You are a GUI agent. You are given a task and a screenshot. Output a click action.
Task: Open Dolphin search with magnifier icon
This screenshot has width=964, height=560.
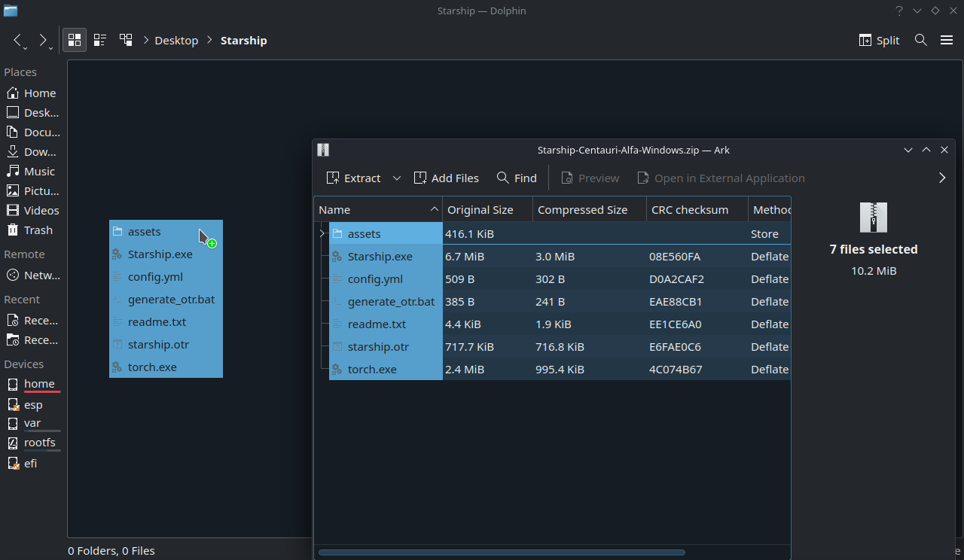920,40
